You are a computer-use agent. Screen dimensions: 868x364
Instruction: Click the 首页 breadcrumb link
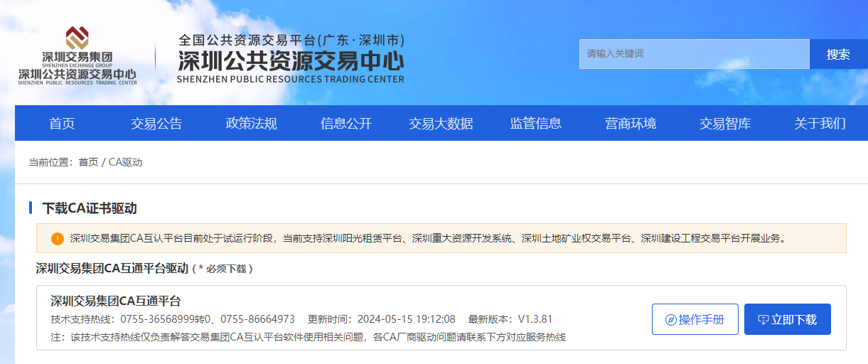[x=88, y=162]
